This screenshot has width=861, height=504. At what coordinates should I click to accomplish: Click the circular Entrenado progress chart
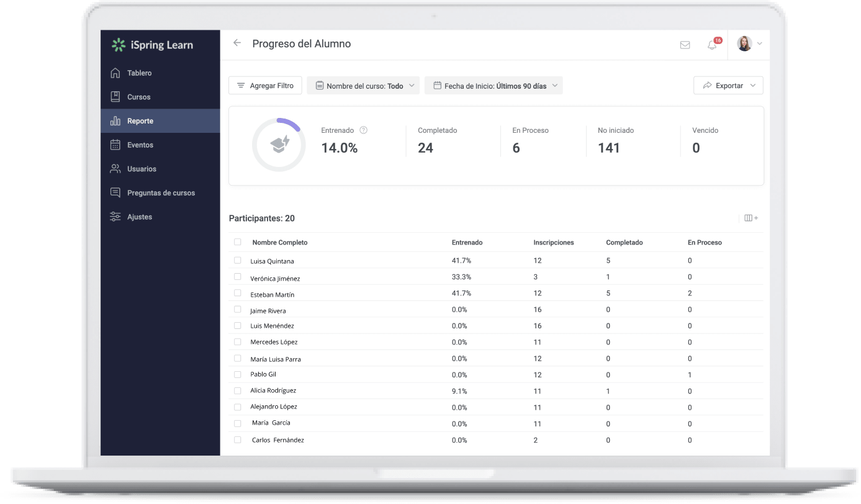tap(279, 145)
